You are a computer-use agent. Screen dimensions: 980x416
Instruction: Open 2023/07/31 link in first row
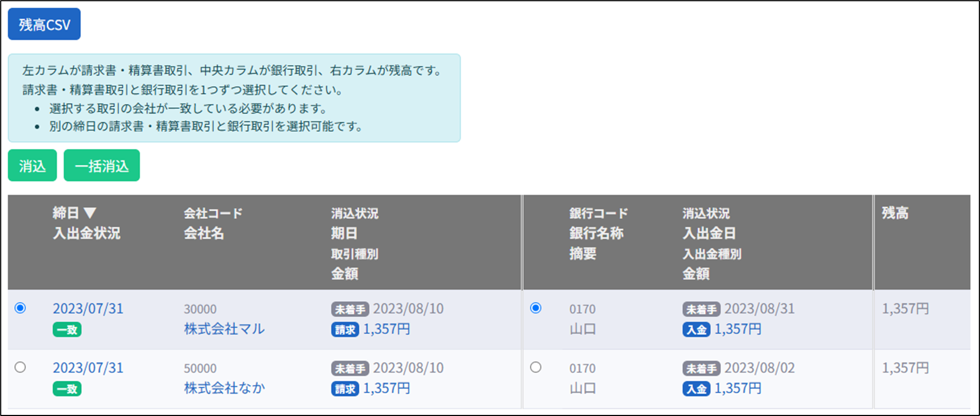tap(88, 309)
